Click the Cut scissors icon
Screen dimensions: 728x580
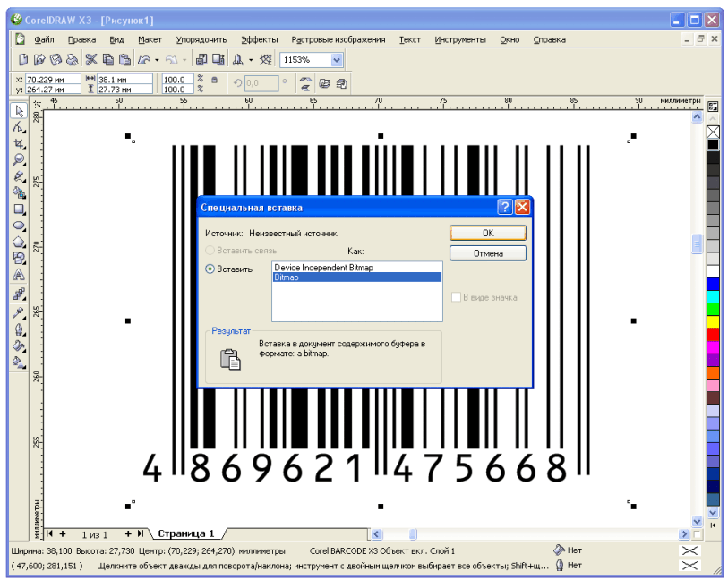pos(91,59)
